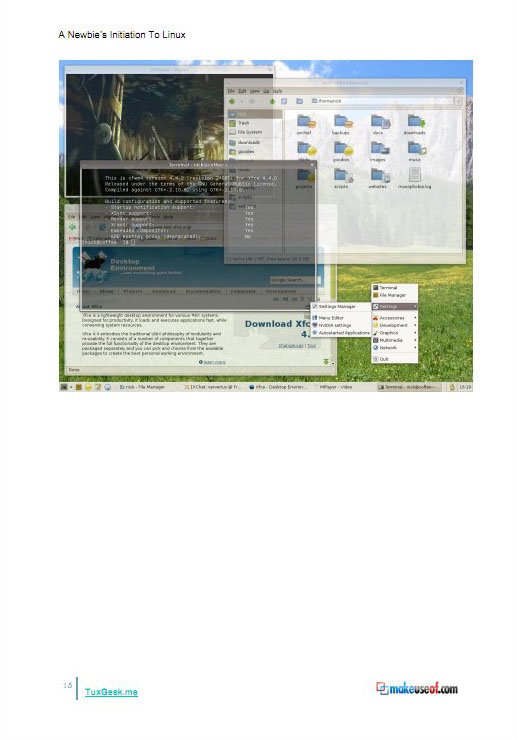Switch to Terminal taskbar item
The image size is (518, 740).
pyautogui.click(x=409, y=387)
